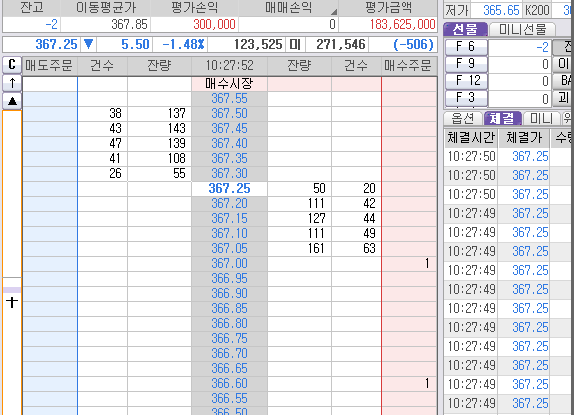The width and height of the screenshot is (574, 415).
Task: Click the 평가금액 value 183,625,000
Action: coord(402,25)
